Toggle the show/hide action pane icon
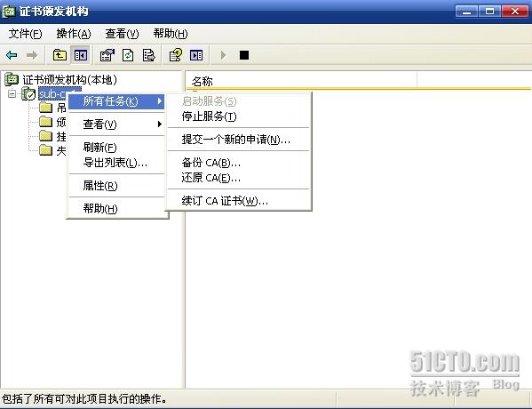This screenshot has width=532, height=409. pos(196,55)
